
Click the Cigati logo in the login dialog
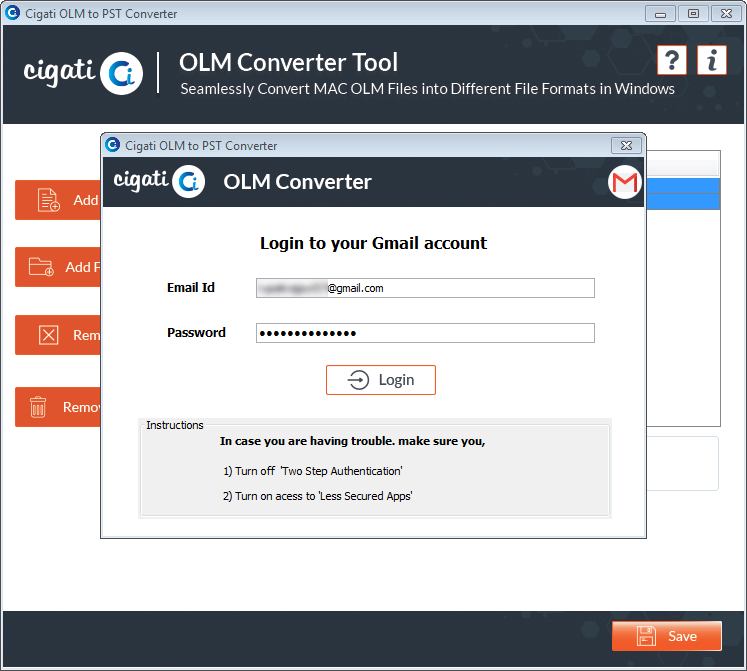tap(159, 182)
